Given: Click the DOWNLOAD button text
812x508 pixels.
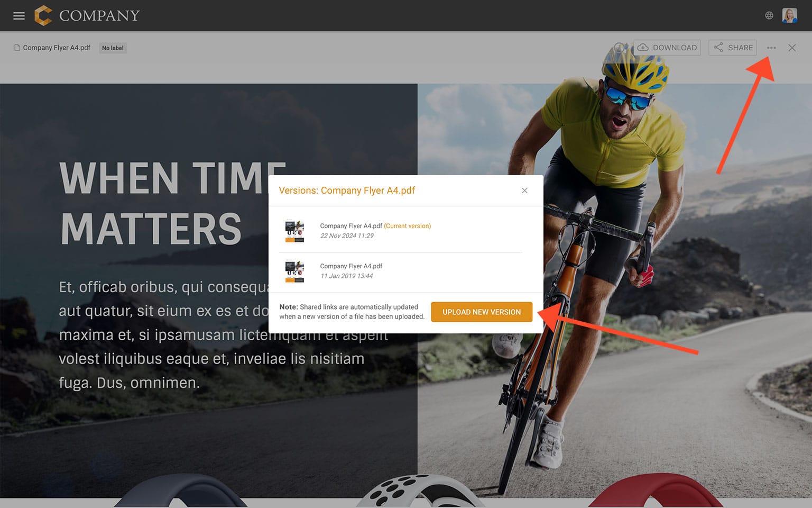Looking at the screenshot, I should pyautogui.click(x=675, y=48).
